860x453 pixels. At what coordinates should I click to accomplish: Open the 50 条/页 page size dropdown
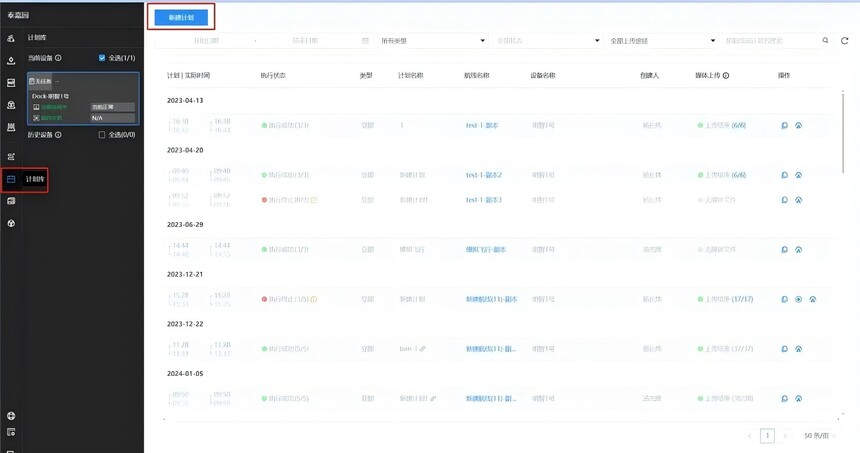820,436
